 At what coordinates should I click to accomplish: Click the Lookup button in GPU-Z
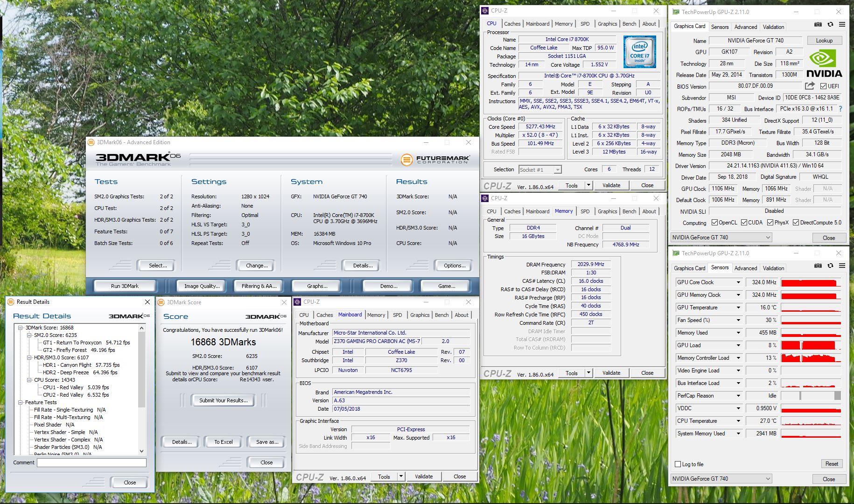click(824, 41)
